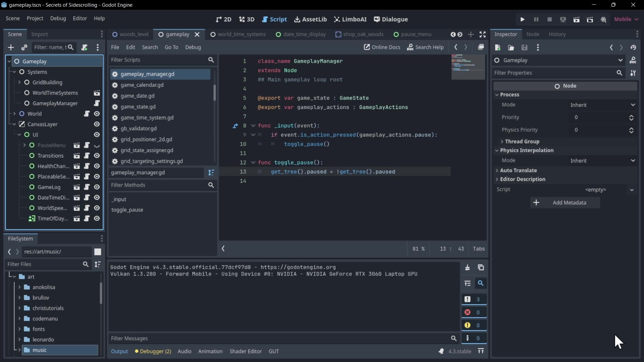The width and height of the screenshot is (644, 362).
Task: Toggle visibility of the PauseMenu node
Action: 97,145
